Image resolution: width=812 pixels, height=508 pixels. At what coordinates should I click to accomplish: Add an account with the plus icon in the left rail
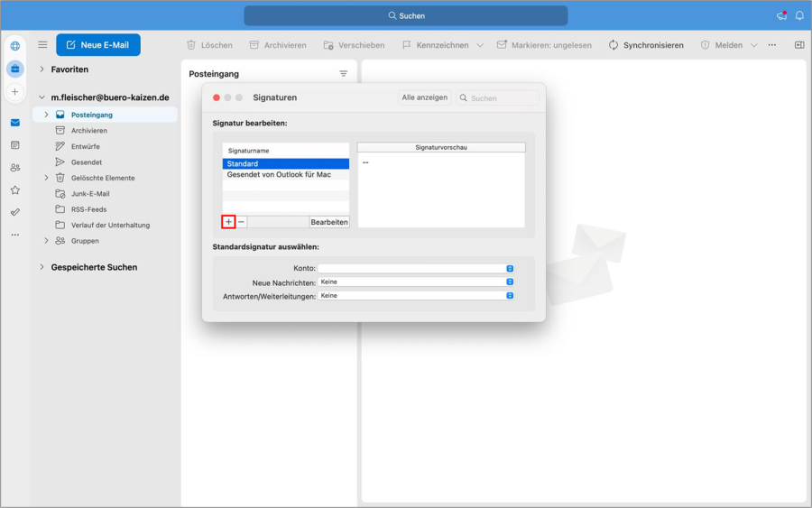(x=15, y=92)
